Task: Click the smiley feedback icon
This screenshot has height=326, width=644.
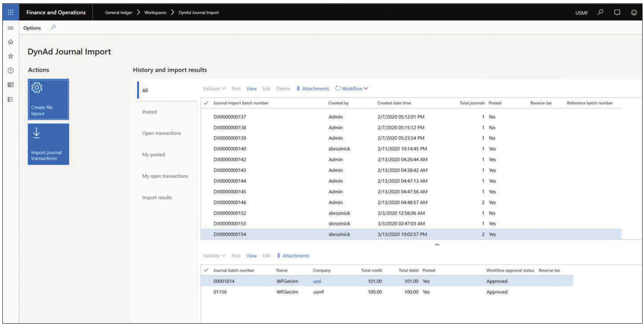Action: click(634, 12)
